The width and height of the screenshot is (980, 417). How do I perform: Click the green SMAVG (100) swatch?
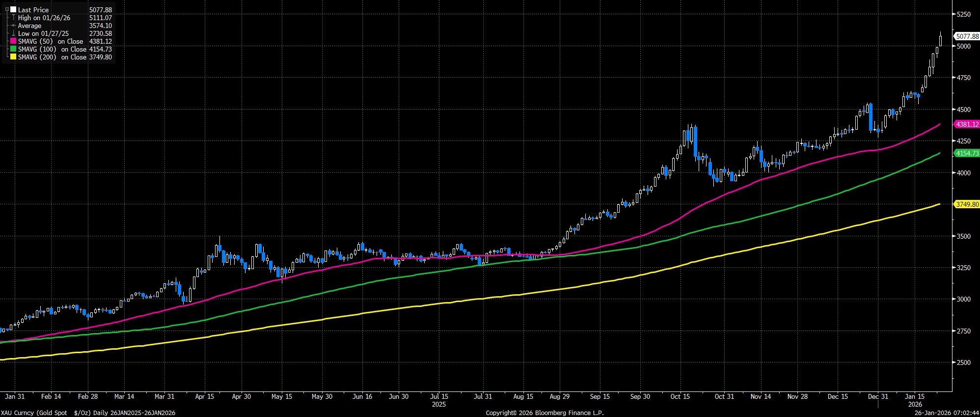pos(13,49)
